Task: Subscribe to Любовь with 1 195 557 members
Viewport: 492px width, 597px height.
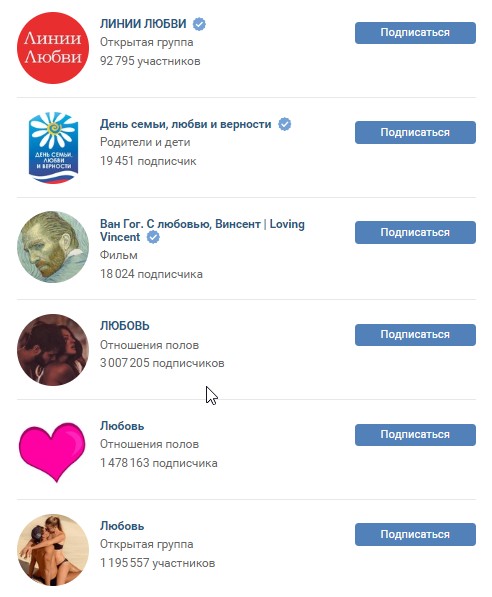Action: pyautogui.click(x=415, y=535)
